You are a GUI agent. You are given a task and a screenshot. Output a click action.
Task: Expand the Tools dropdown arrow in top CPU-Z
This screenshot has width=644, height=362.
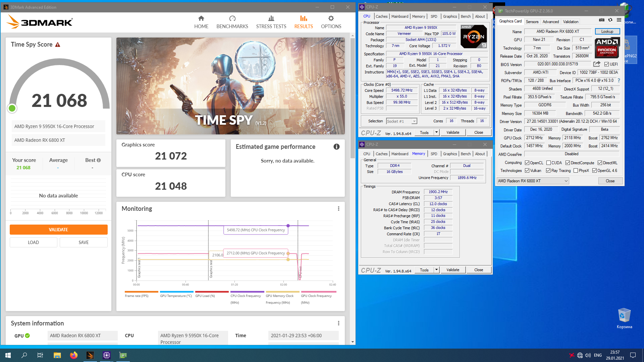pyautogui.click(x=436, y=132)
